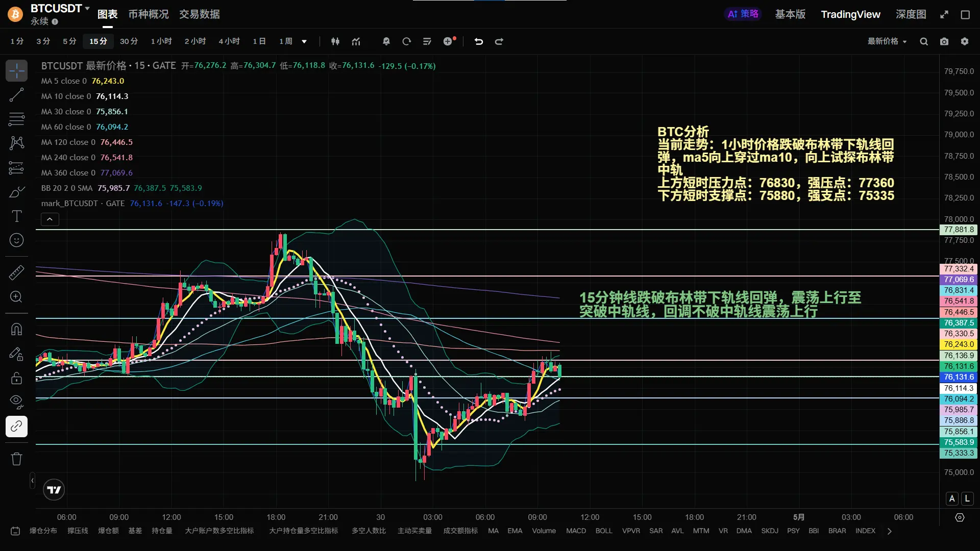This screenshot has width=980, height=551.
Task: Select the ruler measure tool
Action: (16, 272)
